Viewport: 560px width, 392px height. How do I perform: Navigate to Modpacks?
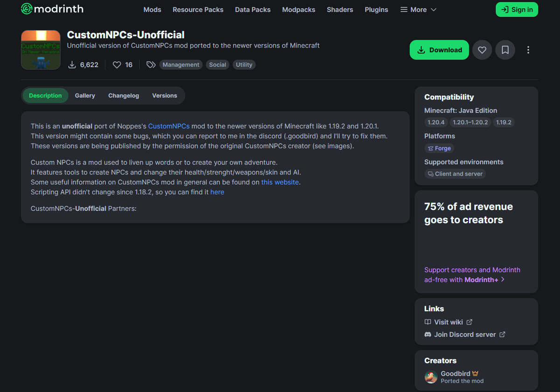299,9
